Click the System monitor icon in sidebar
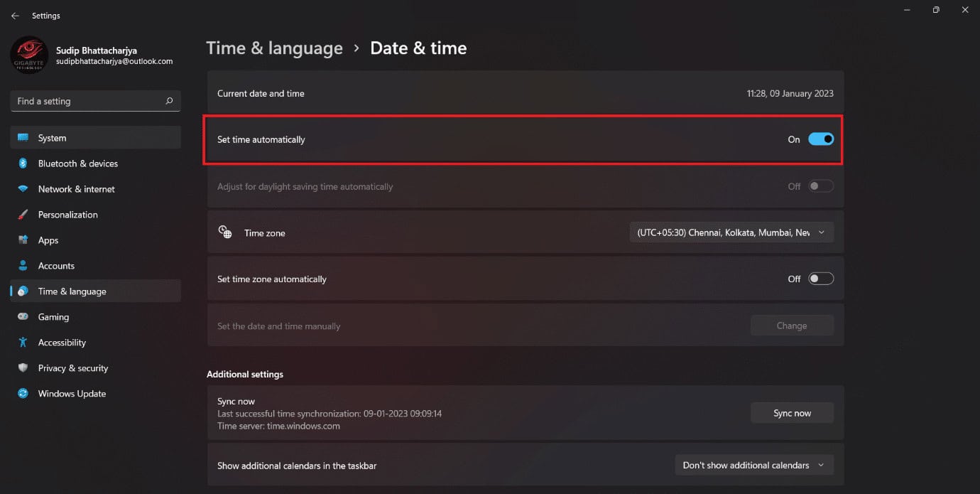980x494 pixels. [x=23, y=138]
